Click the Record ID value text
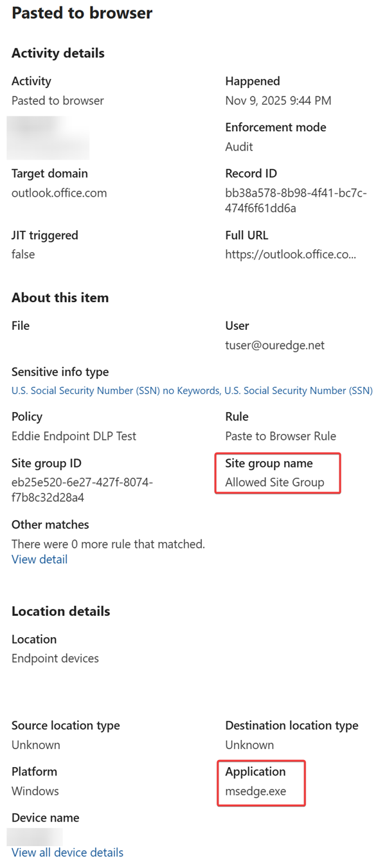The image size is (387, 868). 296,201
